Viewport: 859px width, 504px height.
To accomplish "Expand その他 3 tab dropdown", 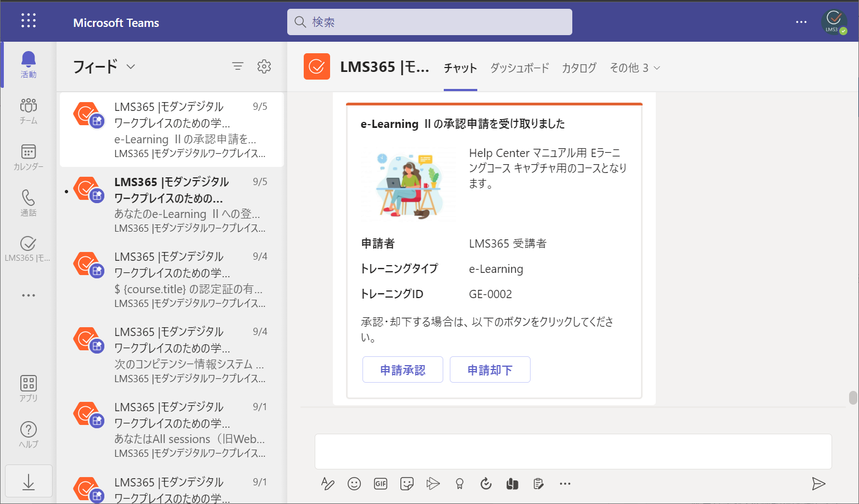I will [x=635, y=68].
